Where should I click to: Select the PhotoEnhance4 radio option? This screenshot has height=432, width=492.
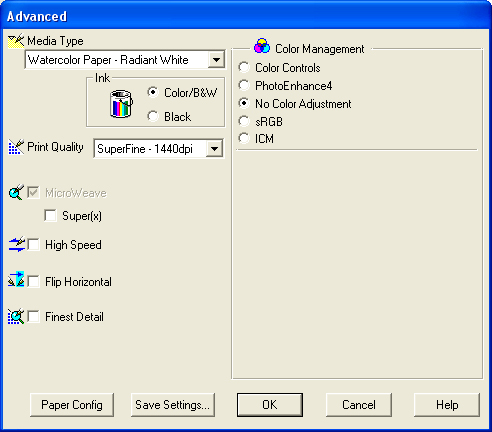pos(244,85)
